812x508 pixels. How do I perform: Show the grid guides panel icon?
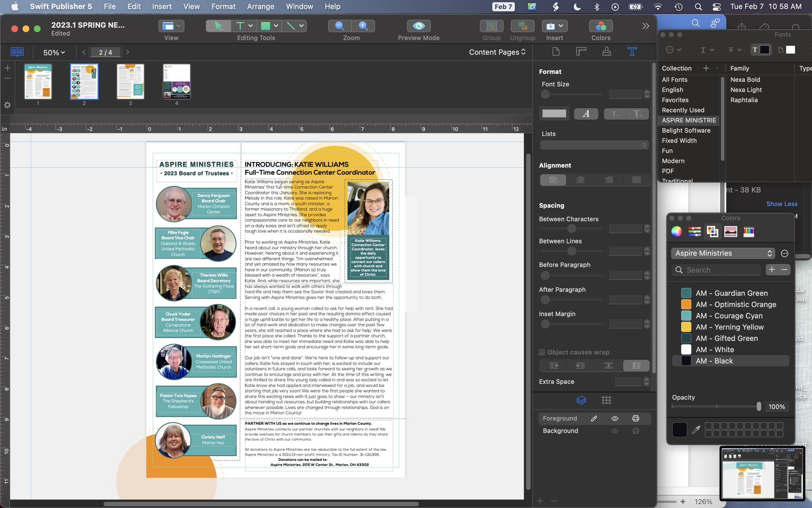tap(606, 400)
